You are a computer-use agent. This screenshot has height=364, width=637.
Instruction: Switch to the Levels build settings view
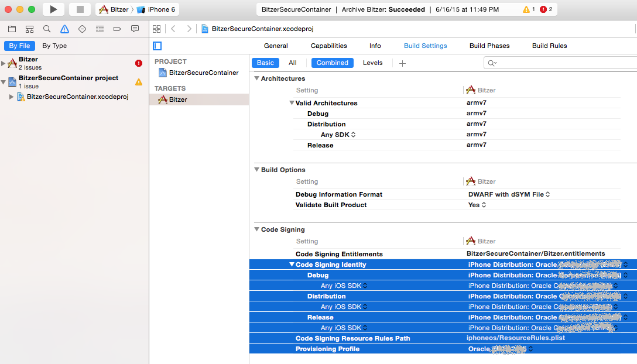372,63
